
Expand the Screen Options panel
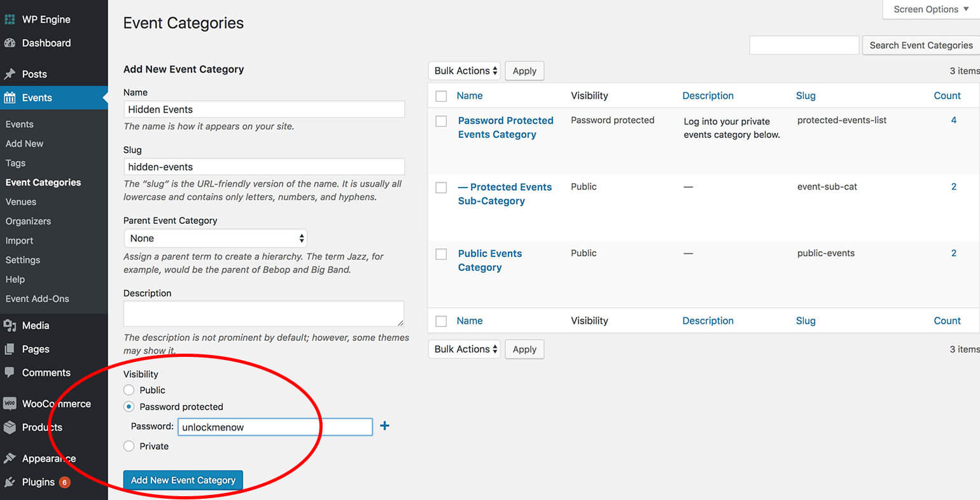(x=930, y=9)
